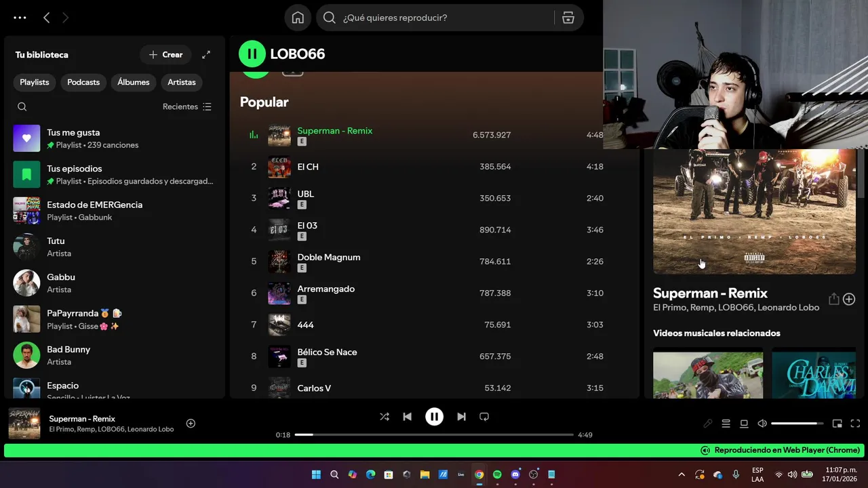Open Superman - Remix title in side panel
Viewport: 868px width, 488px height.
click(710, 293)
